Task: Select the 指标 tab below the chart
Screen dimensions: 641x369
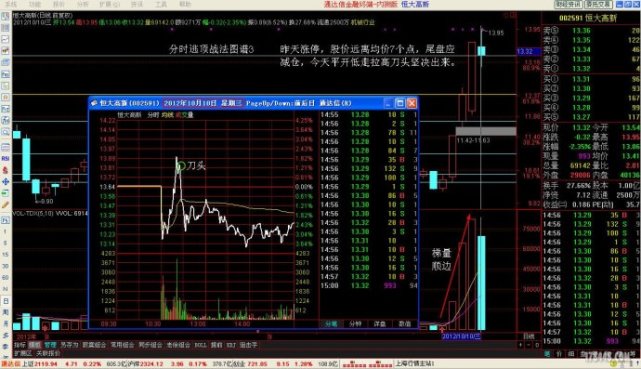Action: pyautogui.click(x=20, y=345)
